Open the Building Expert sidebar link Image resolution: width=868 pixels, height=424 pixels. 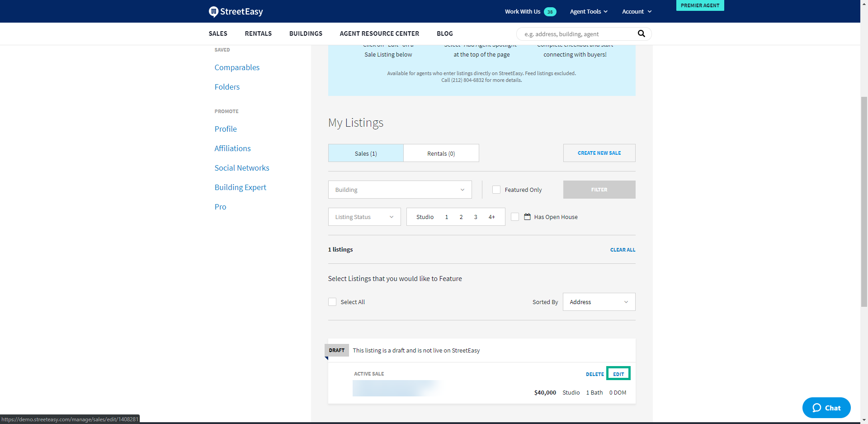pyautogui.click(x=240, y=187)
